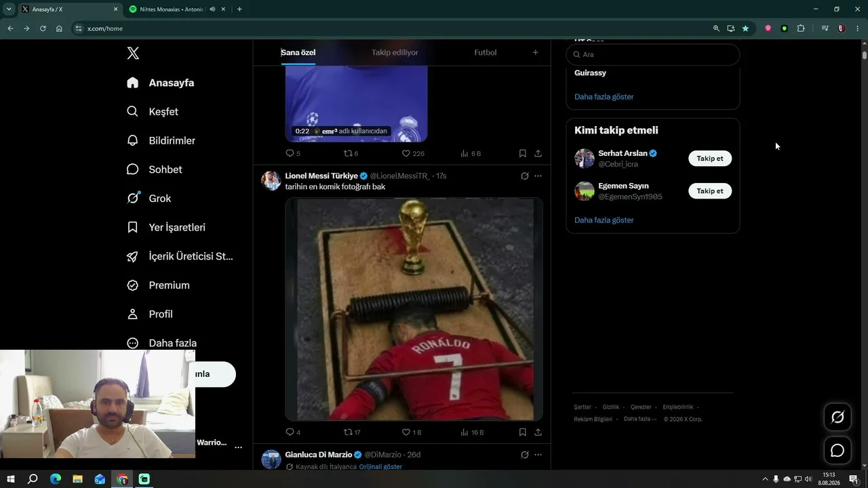Switch to the Sana özel tab
868x488 pixels.
(298, 52)
